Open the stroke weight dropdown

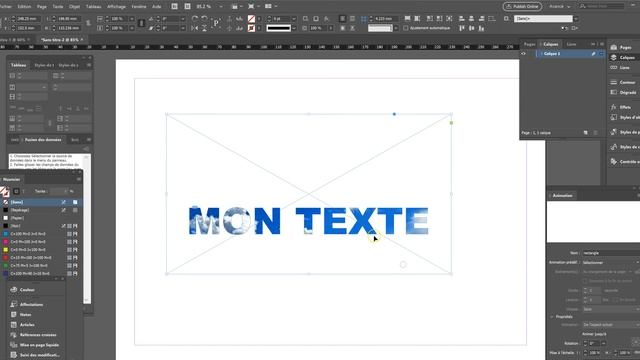294,19
